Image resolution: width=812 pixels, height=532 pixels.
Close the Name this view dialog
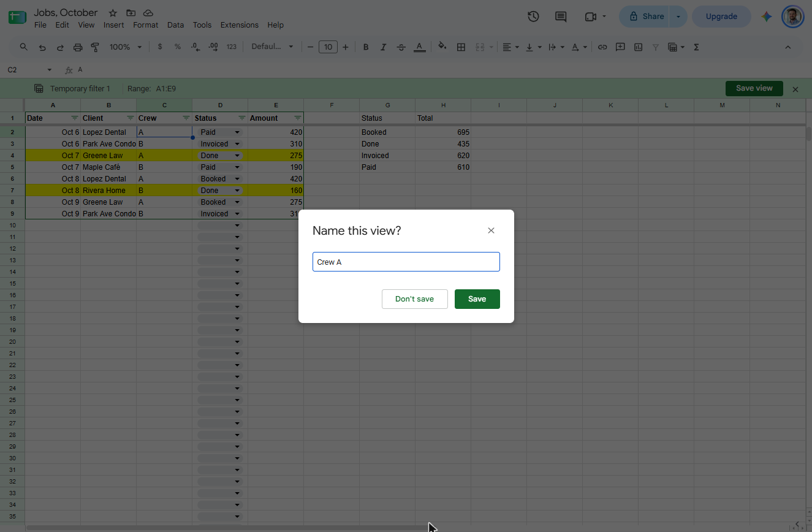tap(491, 230)
